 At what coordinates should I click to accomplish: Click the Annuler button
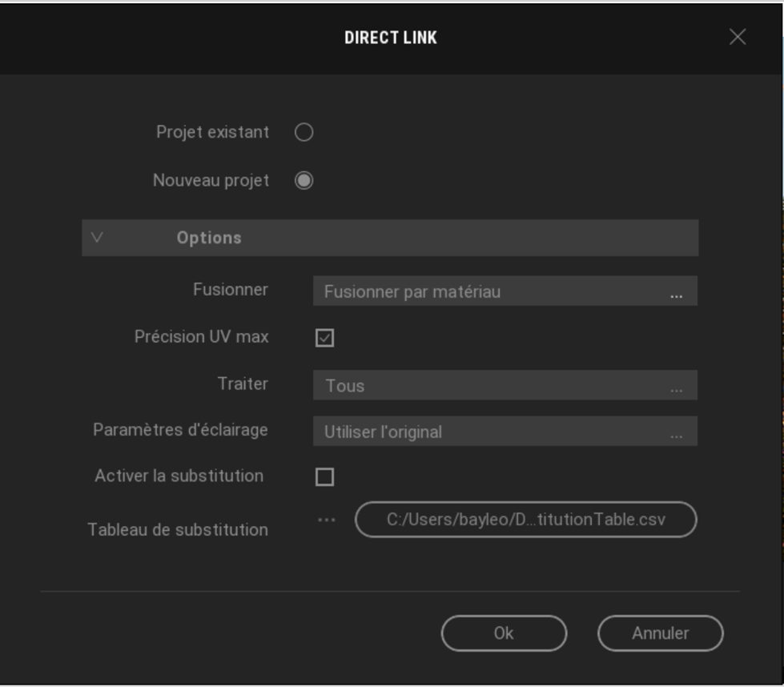point(660,633)
